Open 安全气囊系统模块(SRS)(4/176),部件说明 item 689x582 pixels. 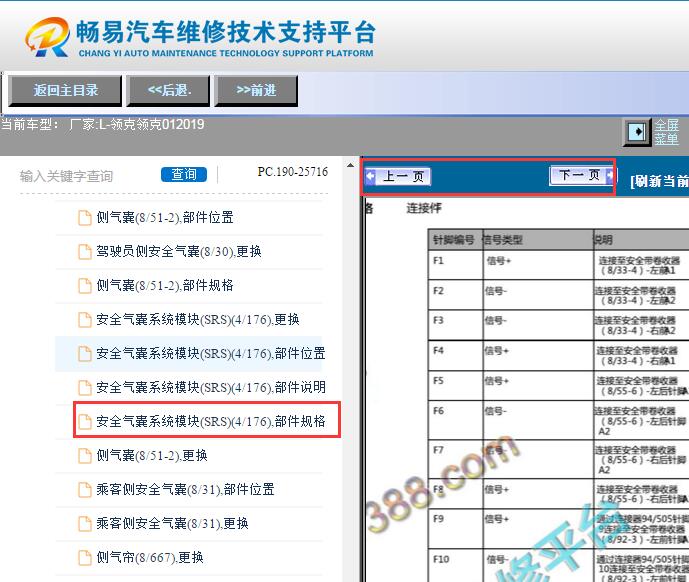click(211, 387)
